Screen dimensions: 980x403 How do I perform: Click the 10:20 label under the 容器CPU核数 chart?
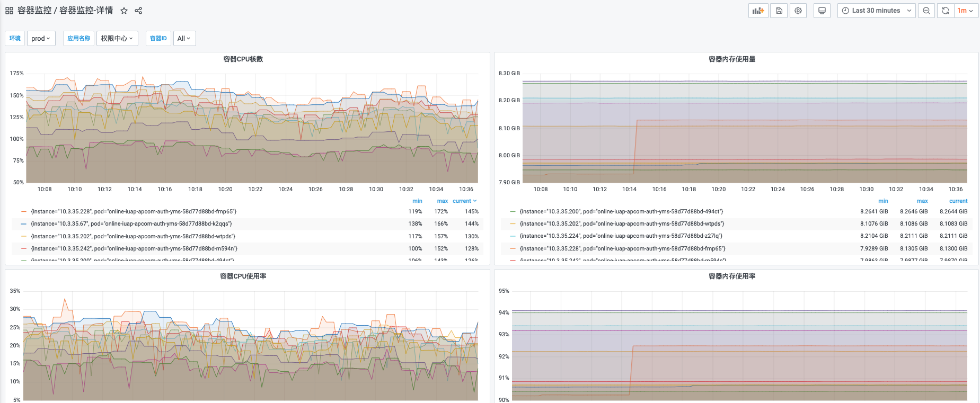coord(225,189)
